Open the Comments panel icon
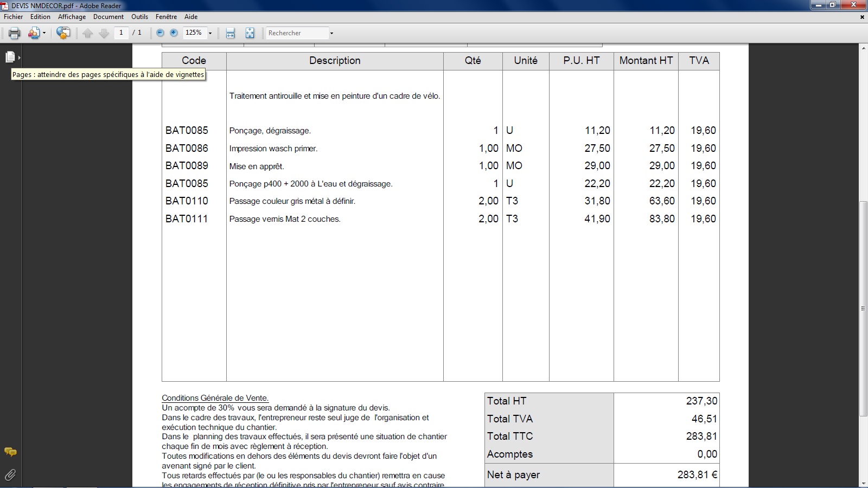 coord(10,452)
